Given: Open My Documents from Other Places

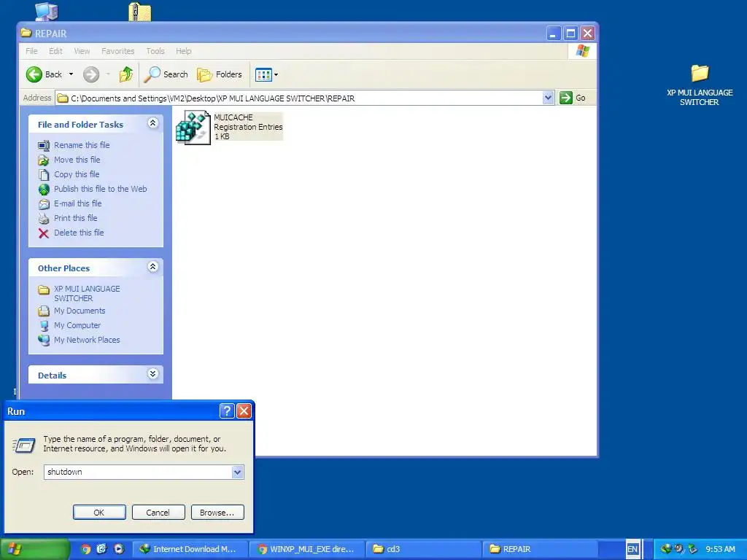Looking at the screenshot, I should 80,311.
